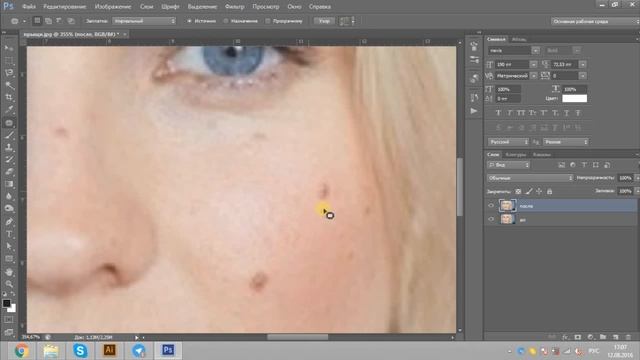Select the Patch tool in toolbar
Viewport: 640px width, 360px height.
pos(9,122)
